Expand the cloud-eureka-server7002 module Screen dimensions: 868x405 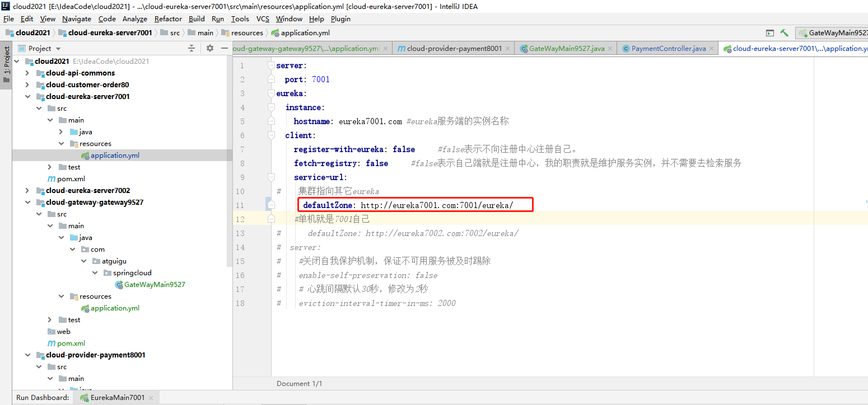click(27, 190)
